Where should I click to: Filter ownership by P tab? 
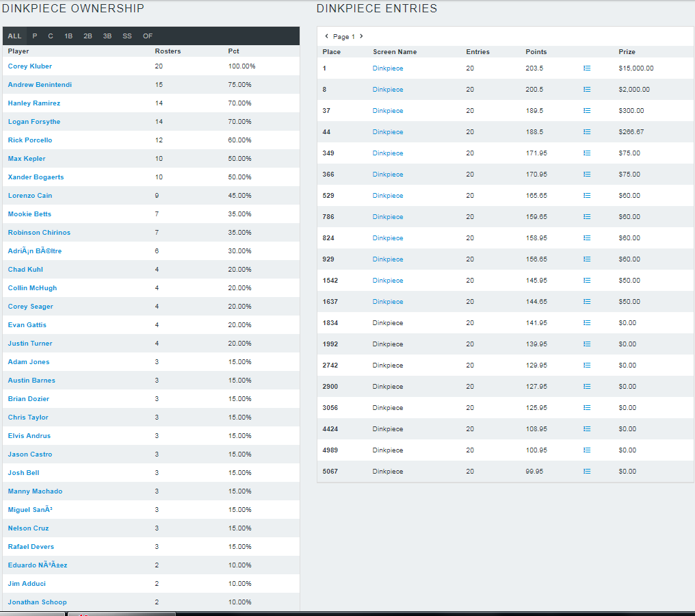click(35, 36)
